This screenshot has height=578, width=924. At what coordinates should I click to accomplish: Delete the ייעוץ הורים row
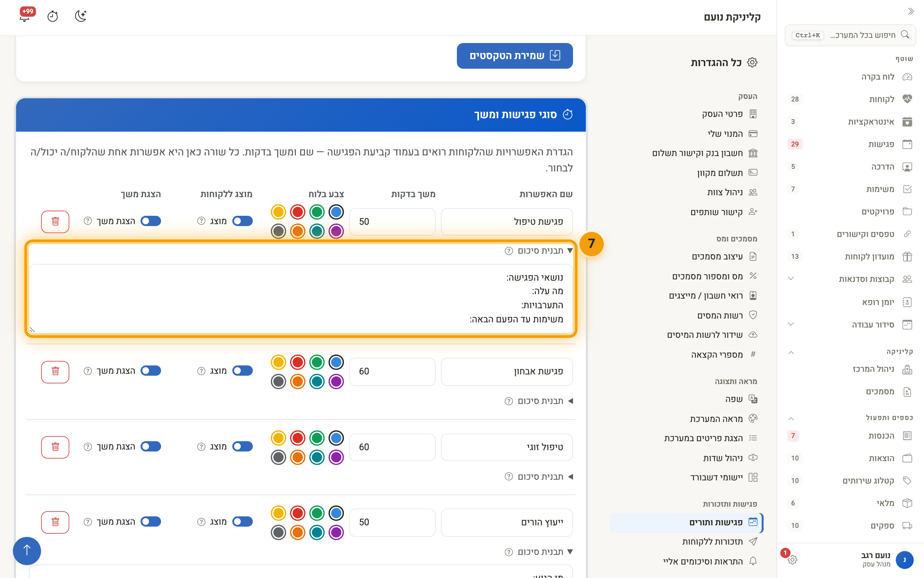coord(56,522)
